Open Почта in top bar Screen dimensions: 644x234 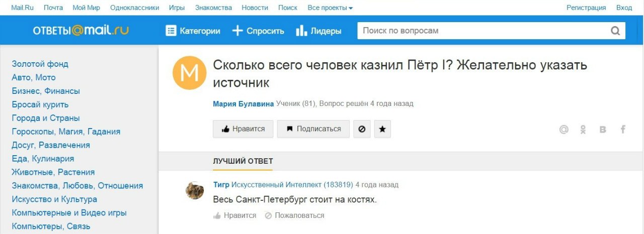coord(53,8)
